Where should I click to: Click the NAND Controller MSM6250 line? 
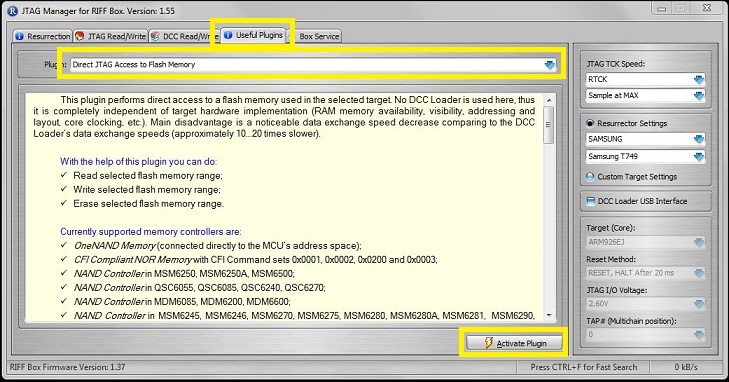tap(184, 274)
